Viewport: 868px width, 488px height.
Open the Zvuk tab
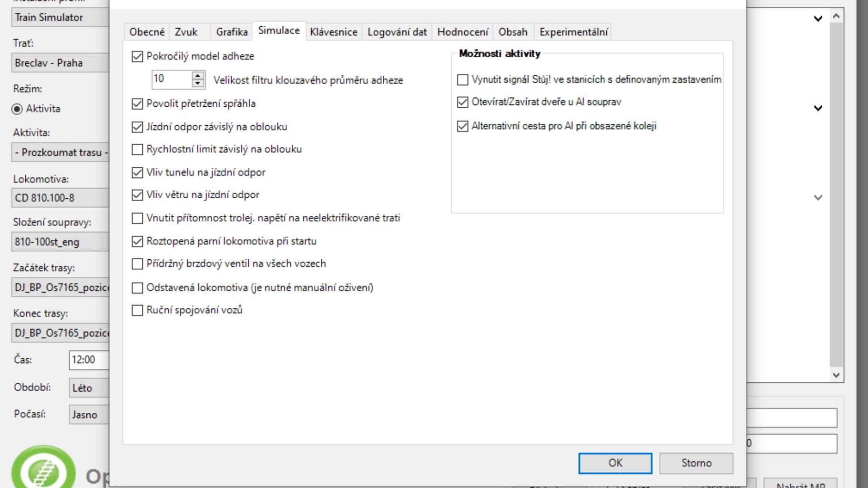click(186, 32)
